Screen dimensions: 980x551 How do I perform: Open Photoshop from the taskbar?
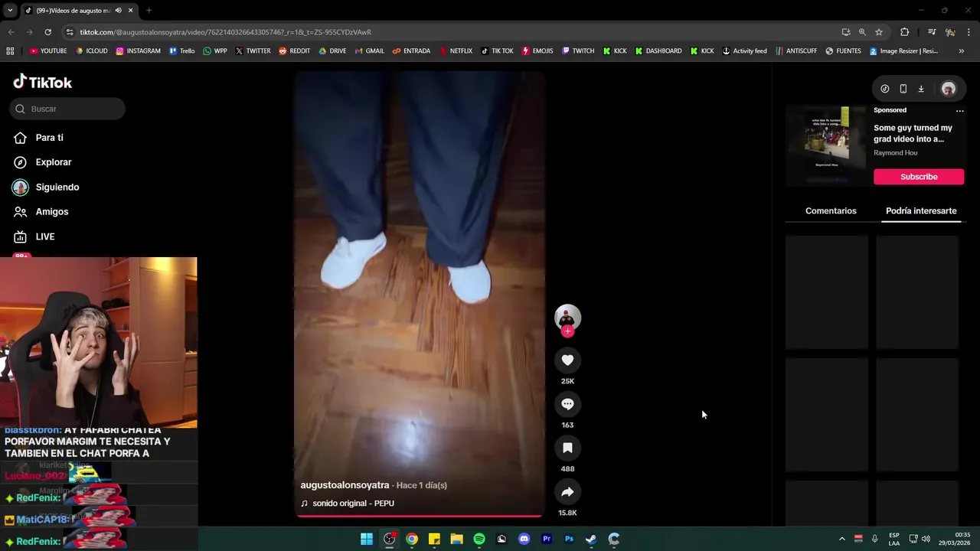(x=569, y=539)
